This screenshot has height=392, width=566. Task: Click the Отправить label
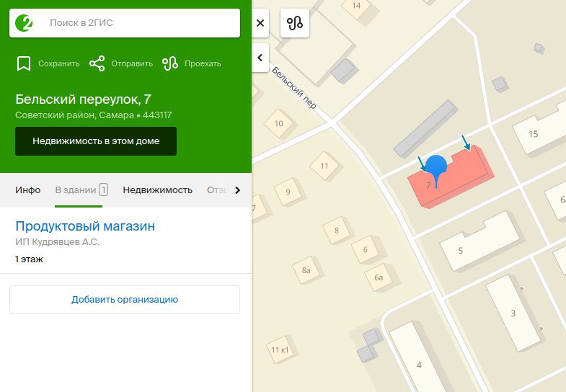tap(132, 64)
